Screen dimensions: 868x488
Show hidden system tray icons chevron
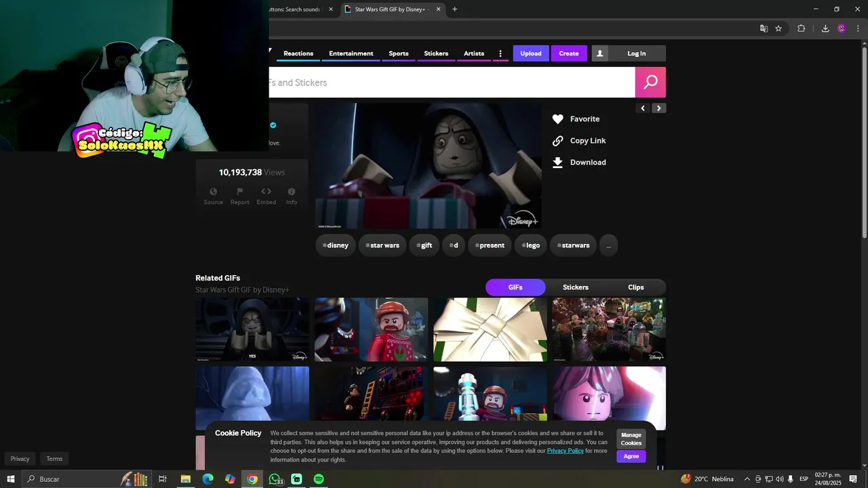click(747, 479)
